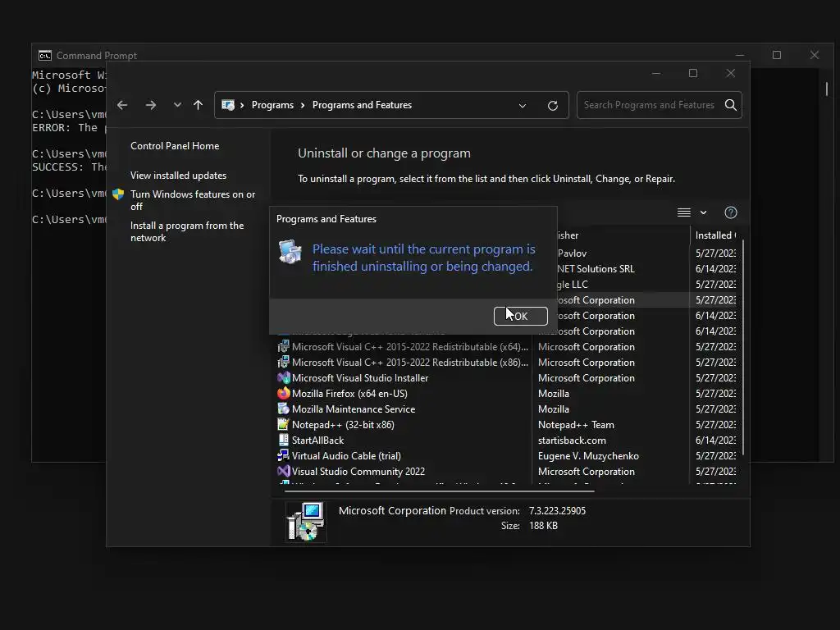Screen dimensions: 840x630
Task: Click the vertical scrollbar of the program list
Action: click(x=743, y=348)
